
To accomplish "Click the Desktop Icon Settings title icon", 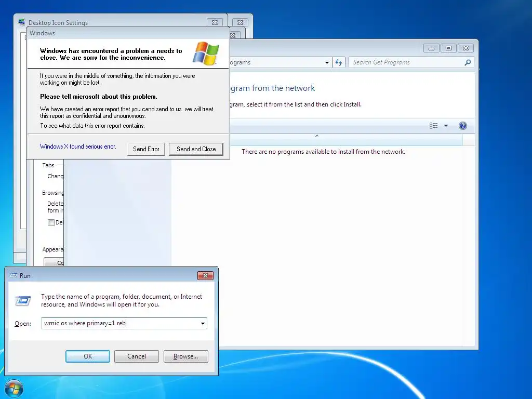I will (x=22, y=22).
